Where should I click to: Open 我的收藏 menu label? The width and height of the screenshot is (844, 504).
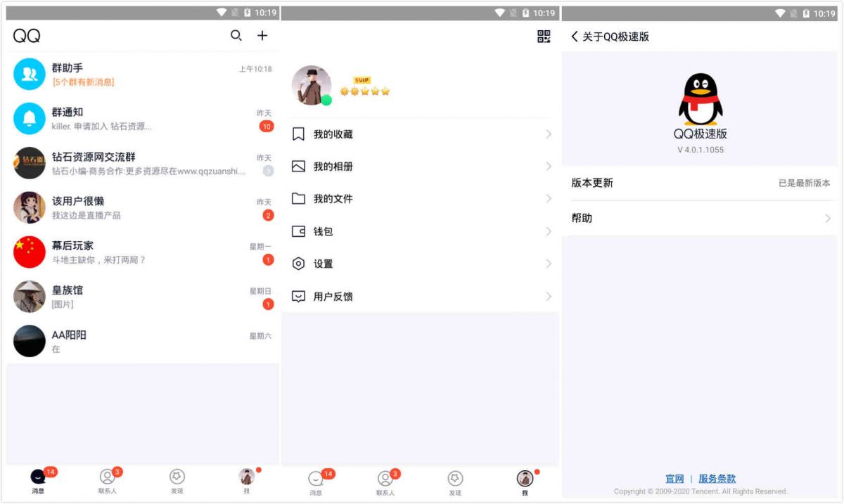click(333, 134)
